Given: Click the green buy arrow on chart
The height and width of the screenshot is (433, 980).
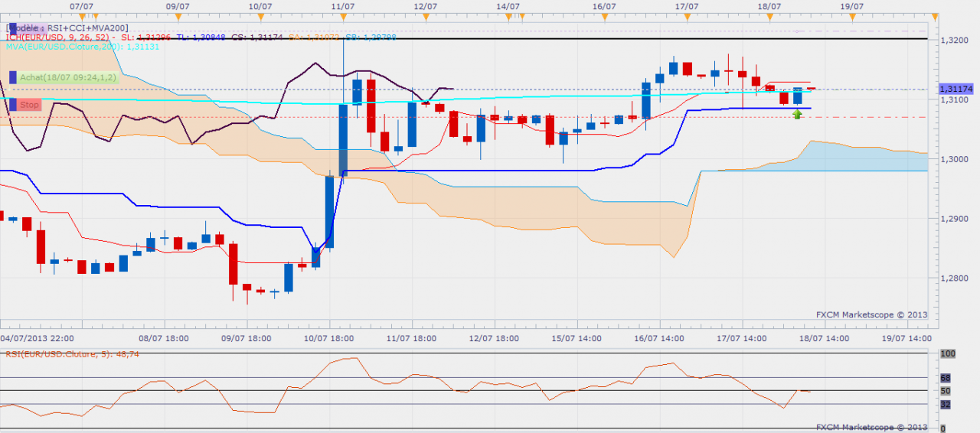Looking at the screenshot, I should point(798,114).
